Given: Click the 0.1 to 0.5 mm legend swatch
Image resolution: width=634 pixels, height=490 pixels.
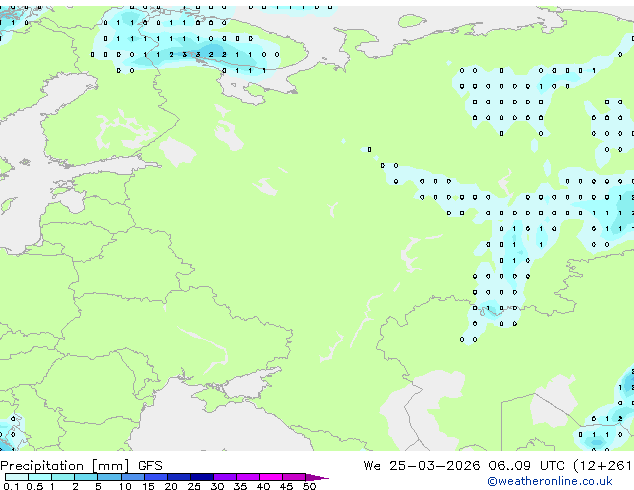Looking at the screenshot, I should coord(17,477).
